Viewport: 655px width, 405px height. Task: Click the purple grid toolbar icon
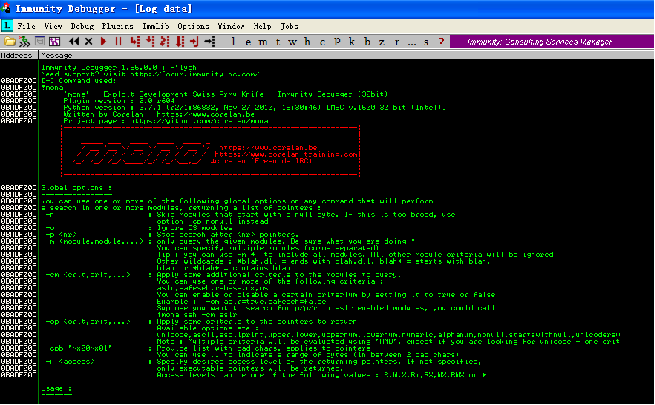point(55,41)
